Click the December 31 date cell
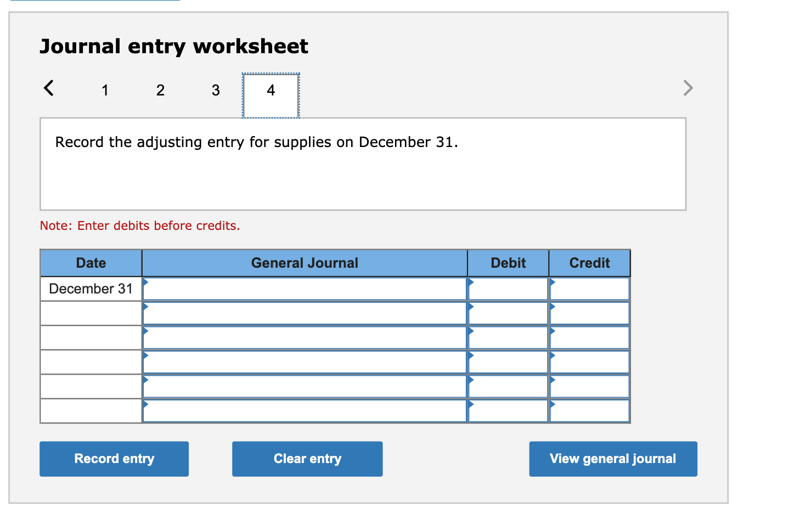The height and width of the screenshot is (508, 812). coord(90,288)
